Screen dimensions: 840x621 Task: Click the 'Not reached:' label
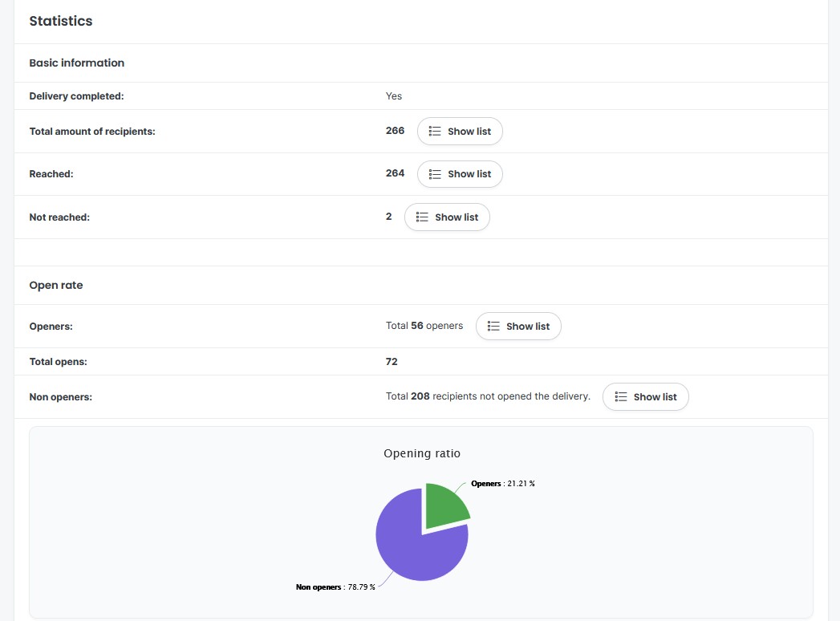(x=59, y=217)
